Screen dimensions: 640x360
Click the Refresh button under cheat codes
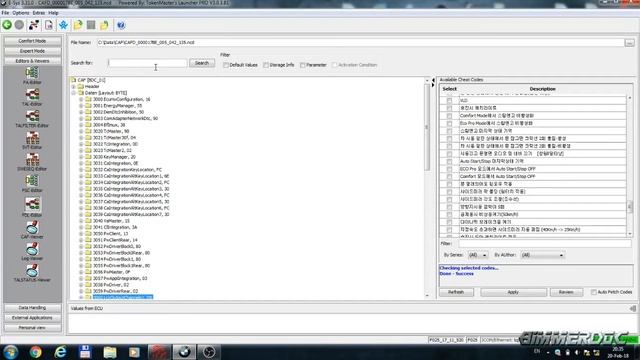[456, 292]
